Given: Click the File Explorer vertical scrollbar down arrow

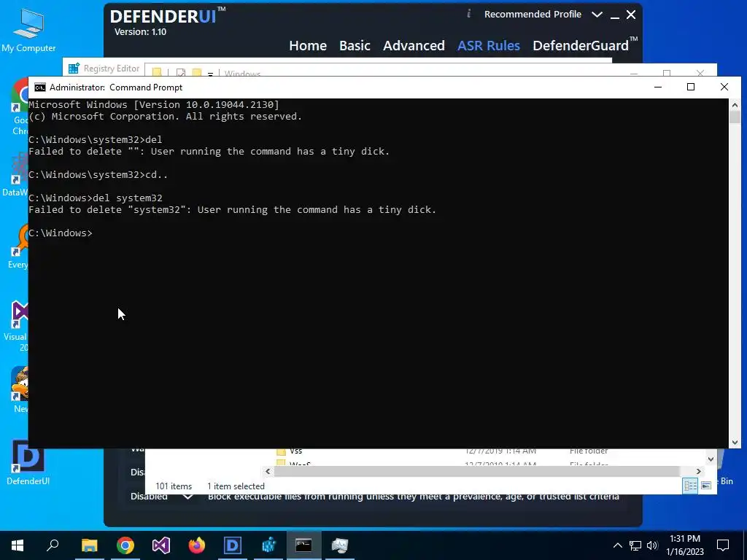Looking at the screenshot, I should (711, 459).
